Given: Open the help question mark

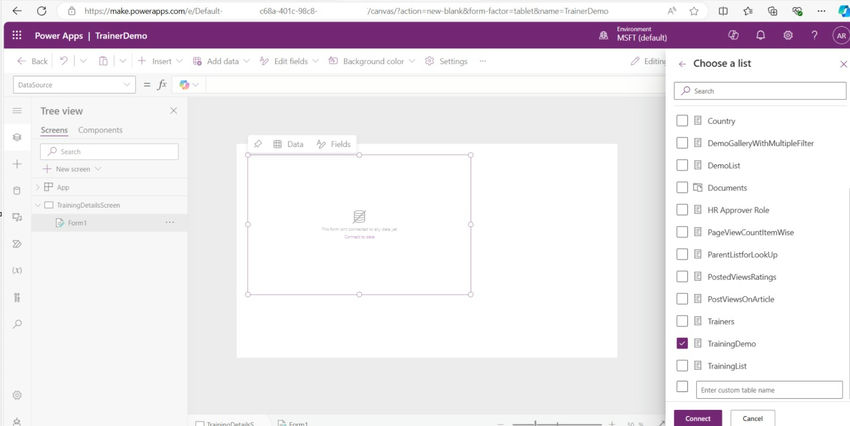Looking at the screenshot, I should (x=814, y=35).
